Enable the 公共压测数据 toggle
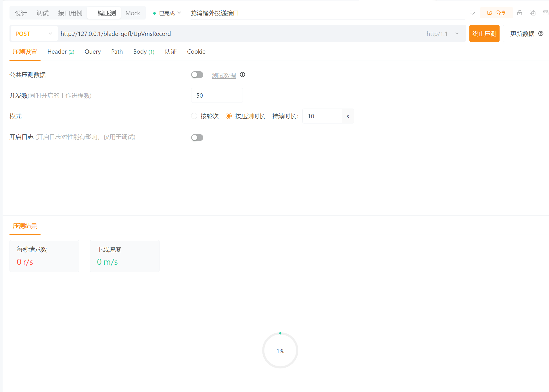 pos(197,74)
